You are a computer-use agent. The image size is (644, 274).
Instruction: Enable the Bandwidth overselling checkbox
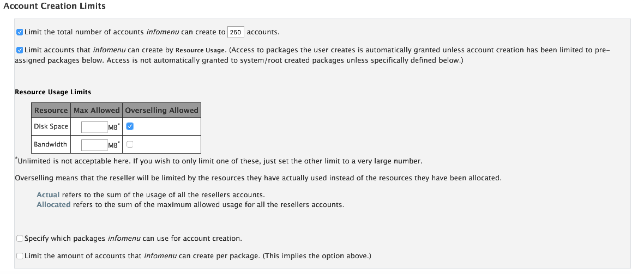pyautogui.click(x=130, y=144)
